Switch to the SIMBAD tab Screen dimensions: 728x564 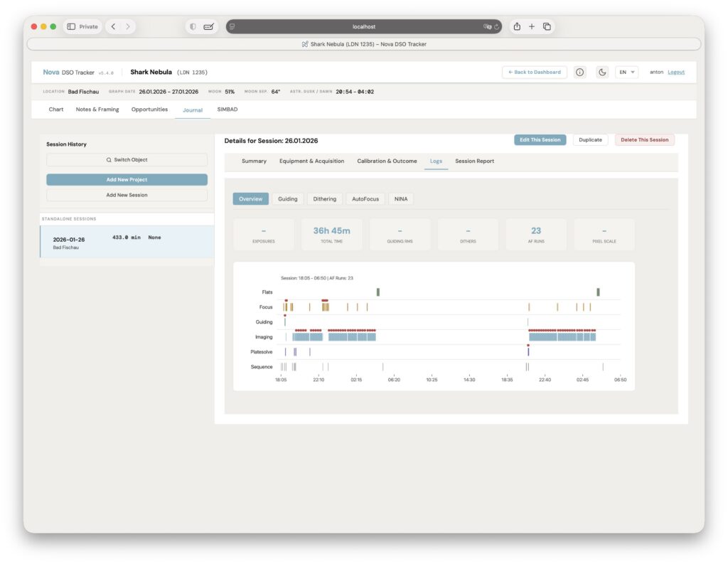pyautogui.click(x=227, y=109)
